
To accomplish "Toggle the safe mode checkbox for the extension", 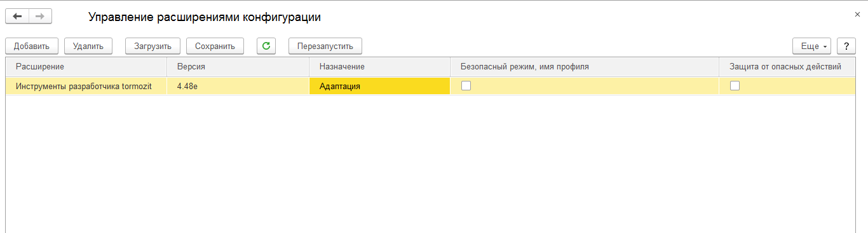I will (466, 86).
